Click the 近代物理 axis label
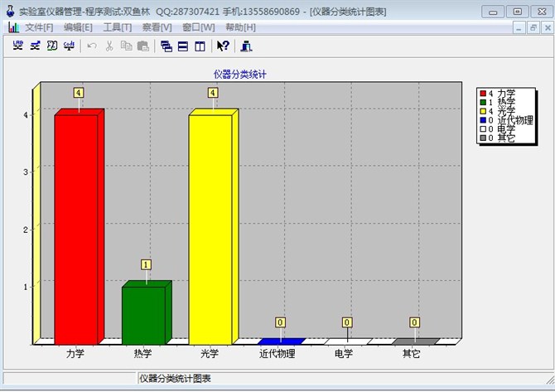 point(277,353)
